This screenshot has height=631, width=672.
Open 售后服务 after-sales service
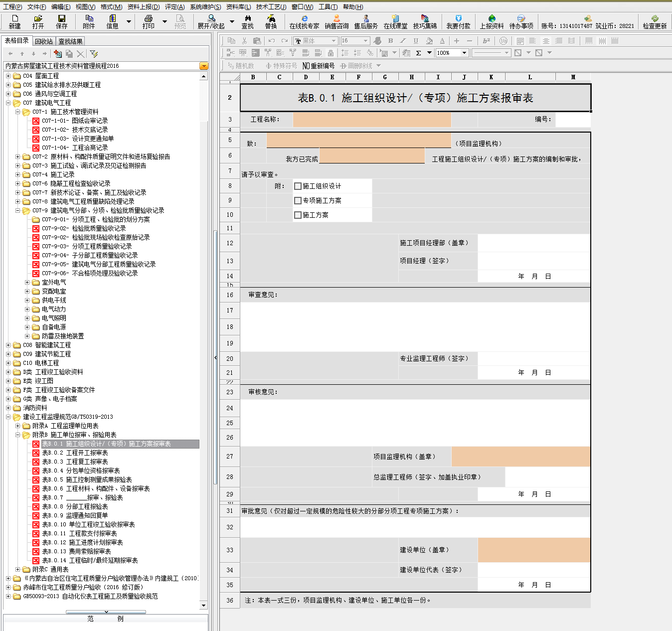(x=366, y=22)
